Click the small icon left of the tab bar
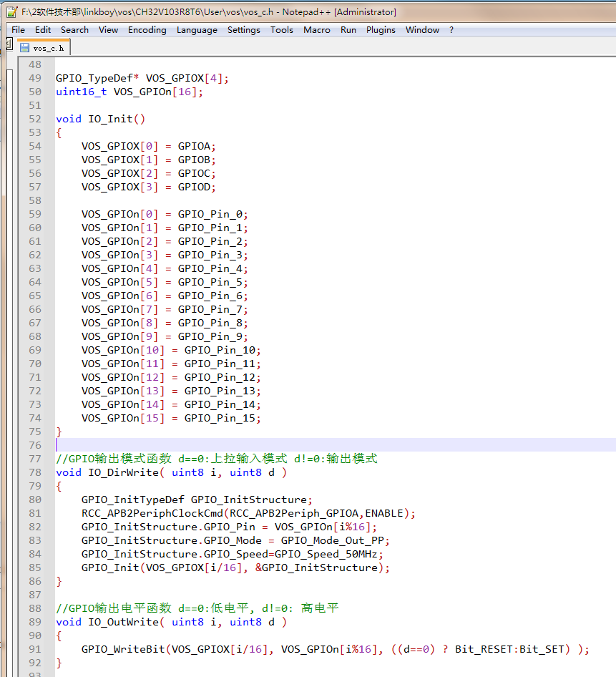The height and width of the screenshot is (677, 616). click(8, 44)
